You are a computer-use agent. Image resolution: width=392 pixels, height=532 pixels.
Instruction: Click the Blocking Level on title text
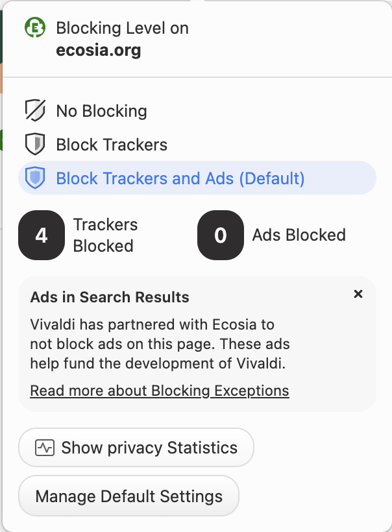click(123, 28)
